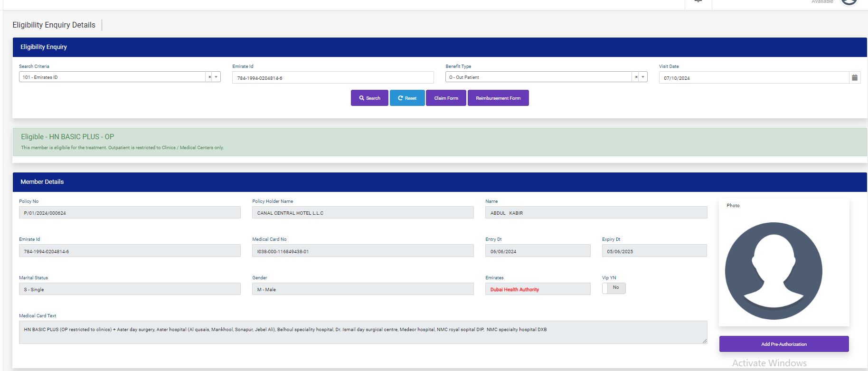The height and width of the screenshot is (371, 868).
Task: Open the Marital Status field showing S - Single
Action: 130,289
